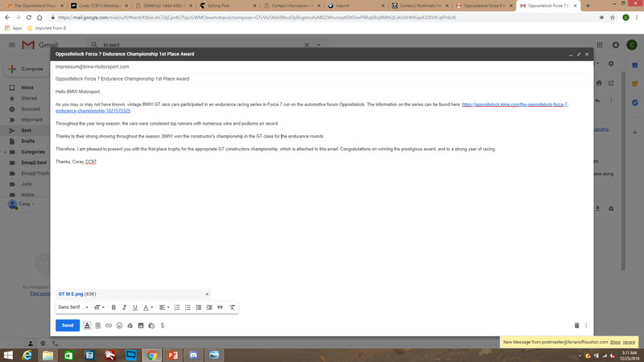644x362 pixels.
Task: Open Imported From IE bookmarks folder
Action: coord(47,28)
